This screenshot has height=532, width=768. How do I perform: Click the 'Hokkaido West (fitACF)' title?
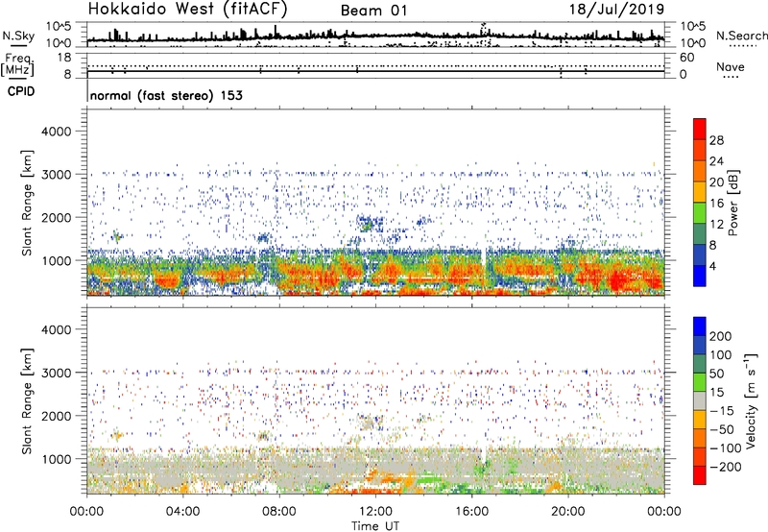point(187,10)
